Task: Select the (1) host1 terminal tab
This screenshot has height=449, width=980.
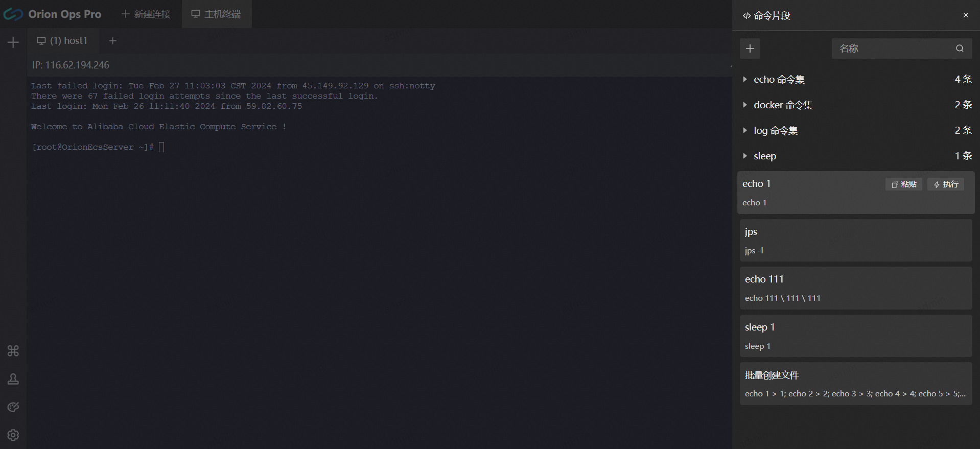Action: point(62,41)
